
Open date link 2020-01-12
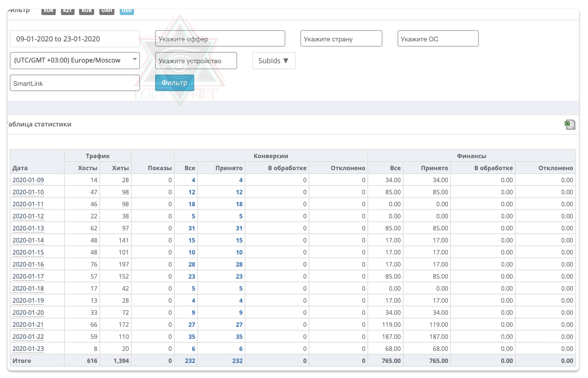click(x=28, y=216)
